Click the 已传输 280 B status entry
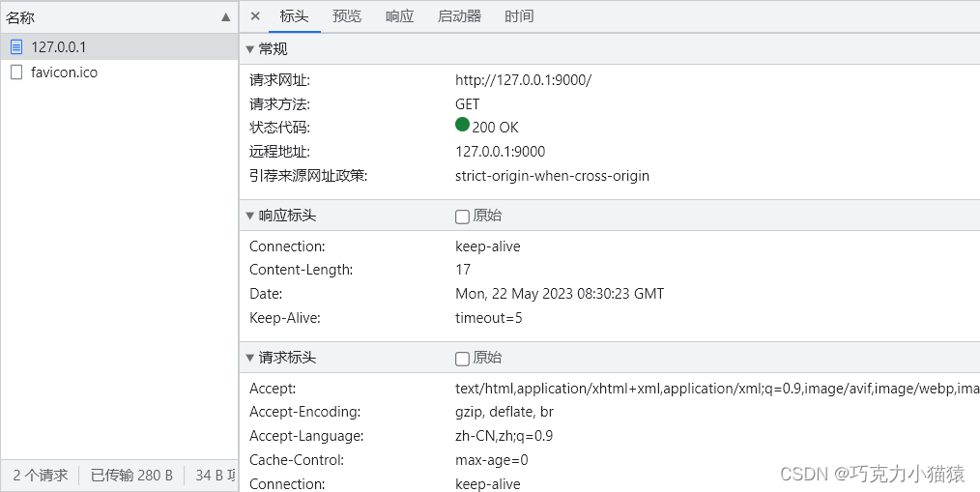This screenshot has height=492, width=980. point(131,476)
